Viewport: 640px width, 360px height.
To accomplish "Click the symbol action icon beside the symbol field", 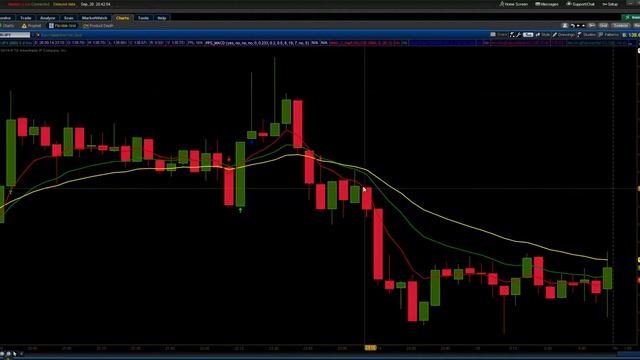I will [x=38, y=35].
